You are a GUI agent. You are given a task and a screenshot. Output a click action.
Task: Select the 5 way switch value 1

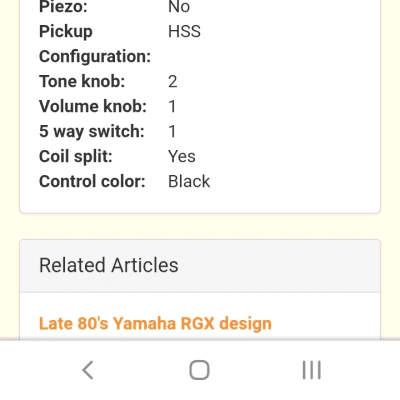tap(172, 131)
